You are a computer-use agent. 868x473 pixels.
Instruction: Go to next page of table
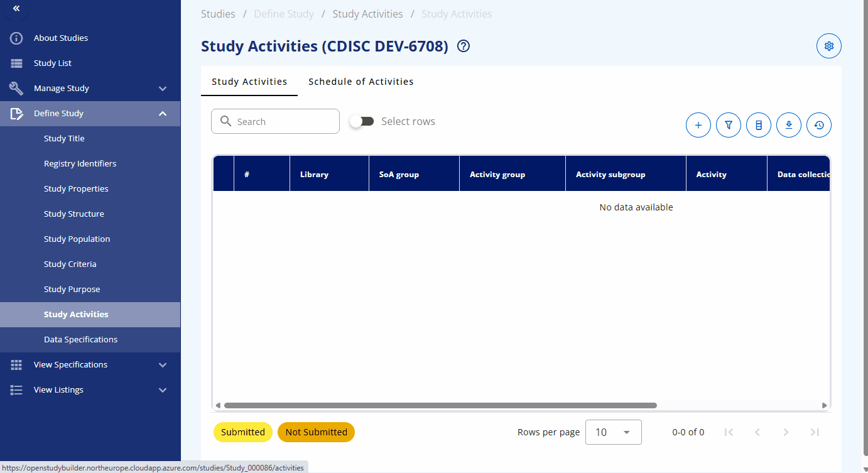point(786,432)
